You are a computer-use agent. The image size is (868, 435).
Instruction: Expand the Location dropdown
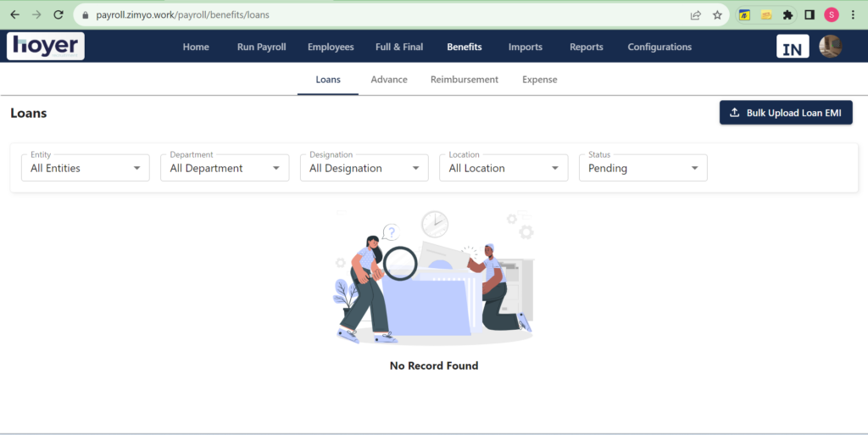coord(504,168)
